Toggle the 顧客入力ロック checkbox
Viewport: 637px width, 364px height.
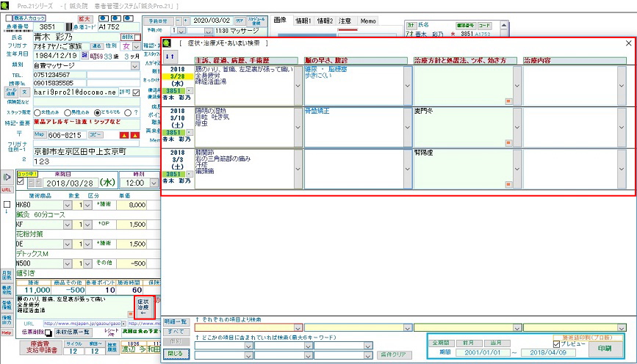tap(9, 18)
